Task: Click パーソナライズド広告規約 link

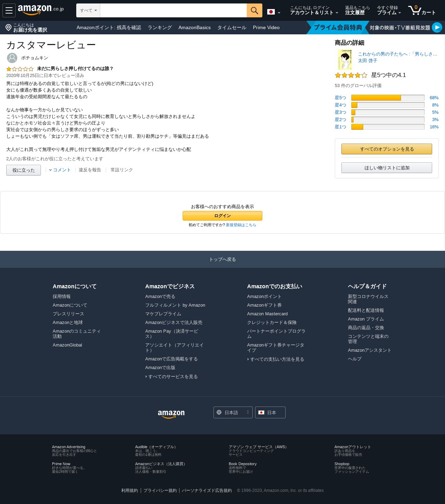Action: 207,490
